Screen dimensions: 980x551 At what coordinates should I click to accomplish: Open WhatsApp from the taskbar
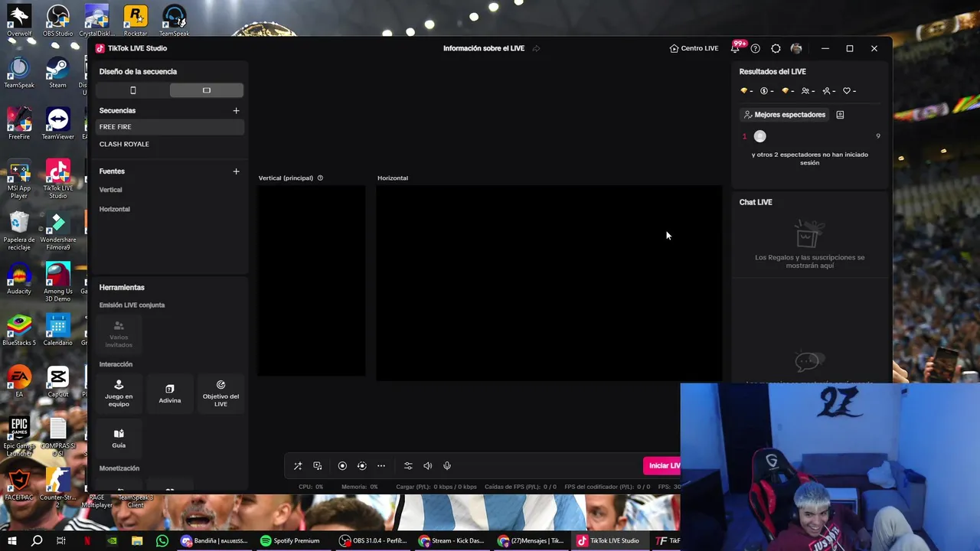point(162,541)
